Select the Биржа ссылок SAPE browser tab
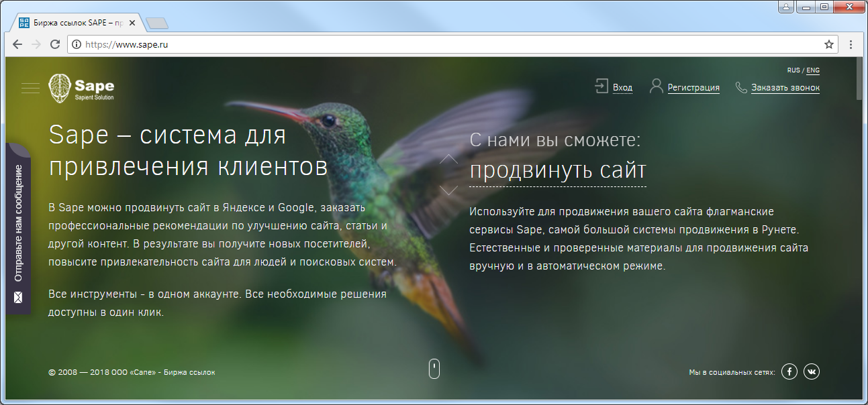The image size is (868, 405). [x=79, y=23]
